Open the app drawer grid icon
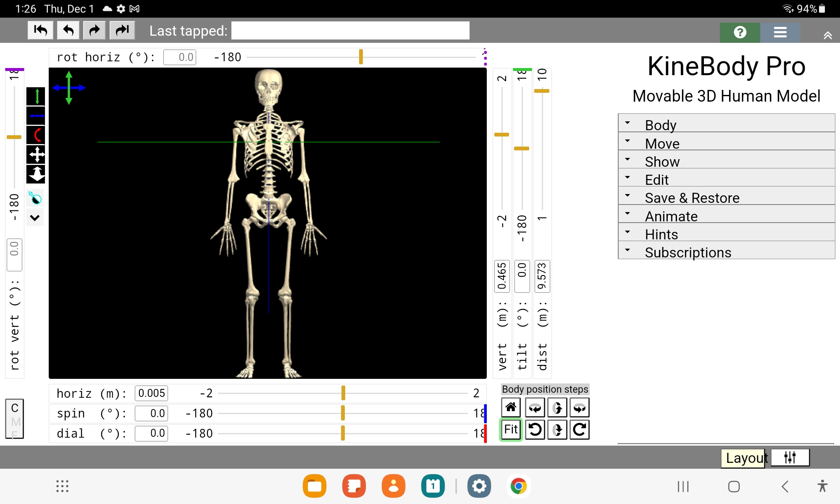Image resolution: width=840 pixels, height=504 pixels. 62,486
